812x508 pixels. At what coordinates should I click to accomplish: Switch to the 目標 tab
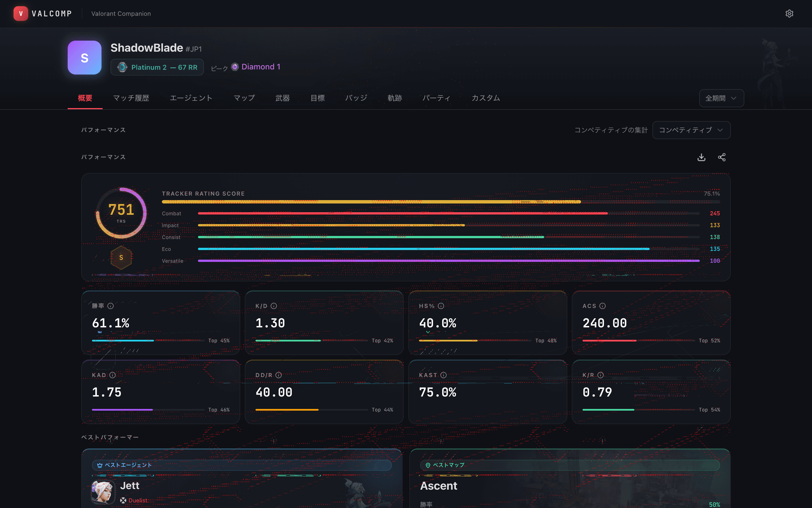pos(317,98)
